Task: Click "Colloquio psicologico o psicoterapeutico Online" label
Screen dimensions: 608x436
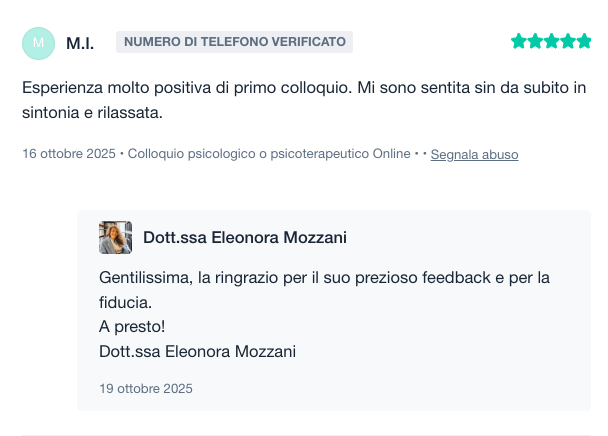Action: tap(269, 154)
